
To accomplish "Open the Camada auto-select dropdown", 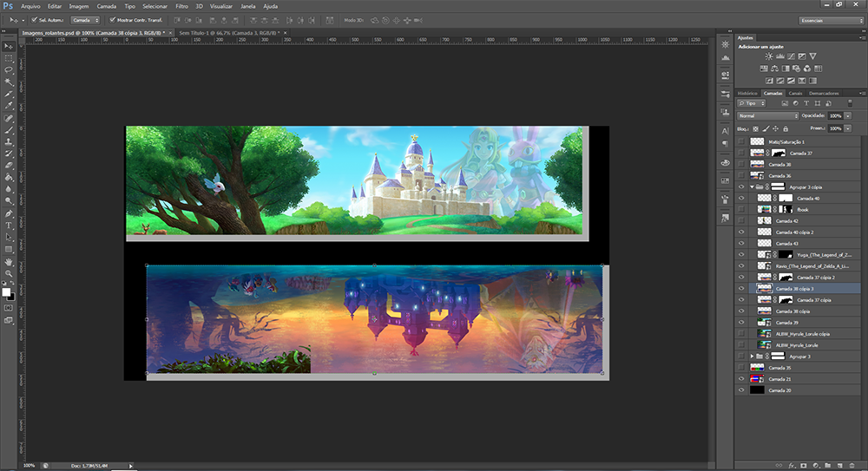I will (85, 20).
